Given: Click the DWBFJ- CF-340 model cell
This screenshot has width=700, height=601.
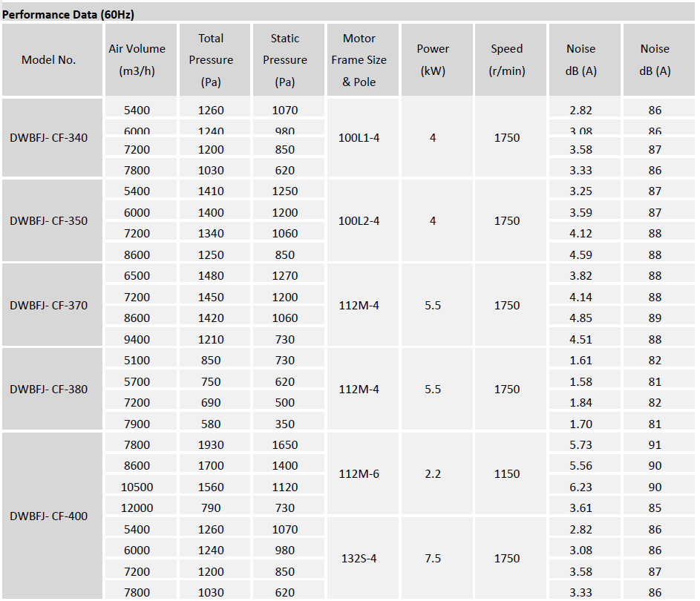Looking at the screenshot, I should click(x=49, y=138).
